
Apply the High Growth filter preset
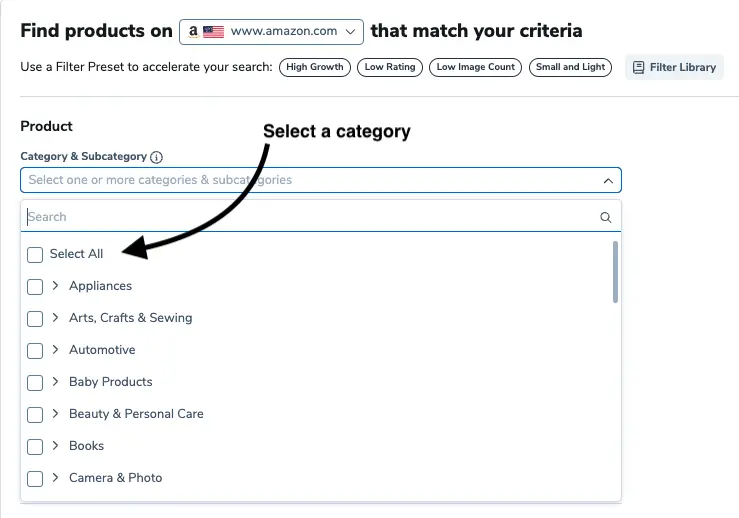314,67
